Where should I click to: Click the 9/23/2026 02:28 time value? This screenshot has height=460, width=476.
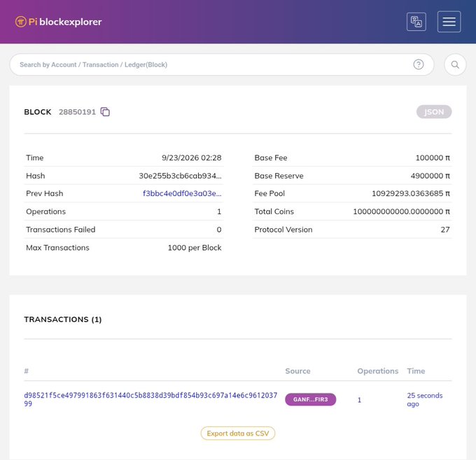click(192, 158)
